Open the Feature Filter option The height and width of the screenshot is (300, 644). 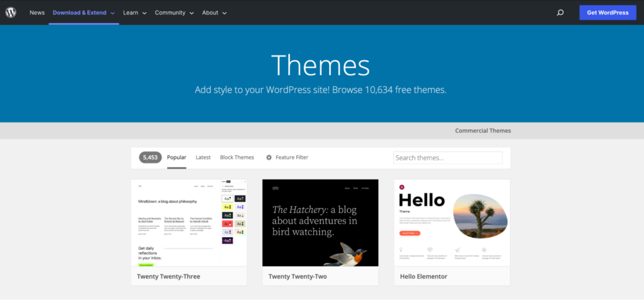287,157
